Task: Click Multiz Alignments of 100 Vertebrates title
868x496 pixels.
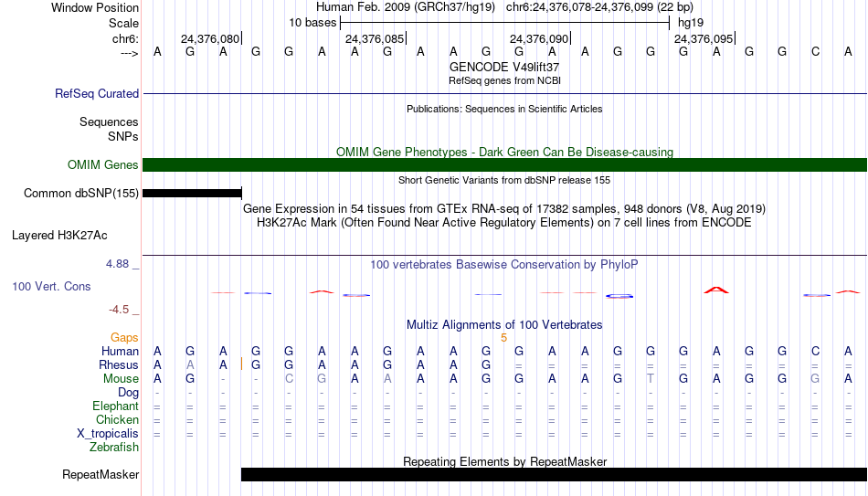Action: point(504,324)
